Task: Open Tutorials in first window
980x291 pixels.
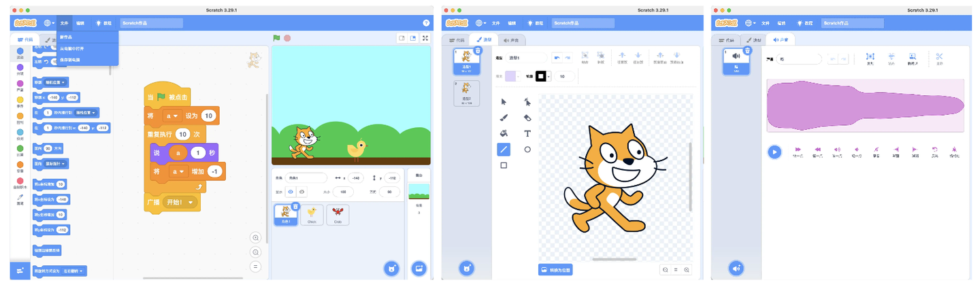Action: click(x=104, y=22)
